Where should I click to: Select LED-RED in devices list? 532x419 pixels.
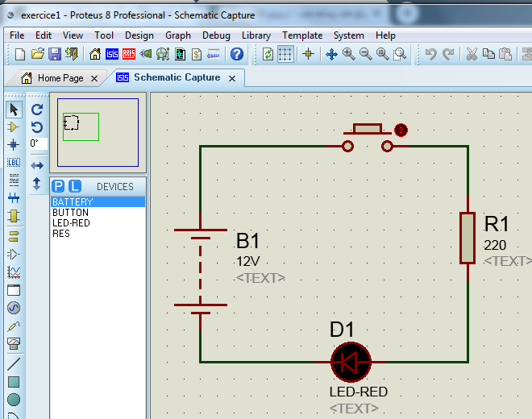pos(71,223)
